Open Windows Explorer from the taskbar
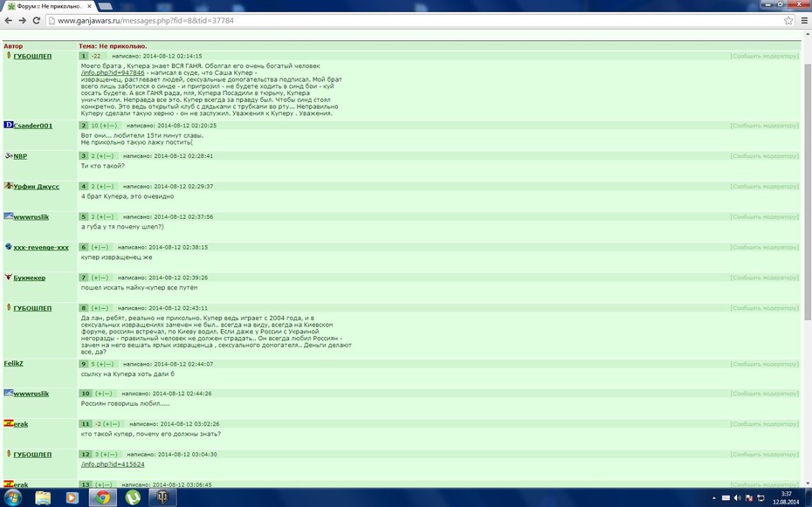The height and width of the screenshot is (507, 812). pyautogui.click(x=43, y=497)
